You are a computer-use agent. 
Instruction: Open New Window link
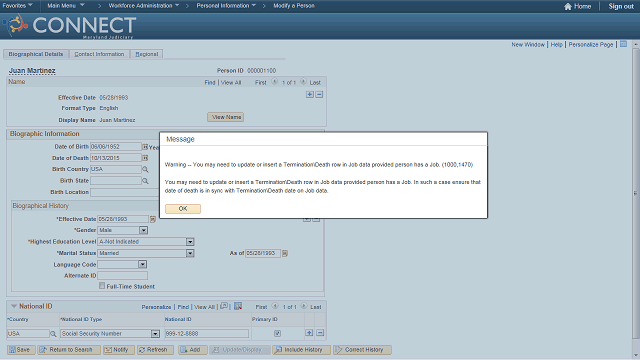point(528,44)
